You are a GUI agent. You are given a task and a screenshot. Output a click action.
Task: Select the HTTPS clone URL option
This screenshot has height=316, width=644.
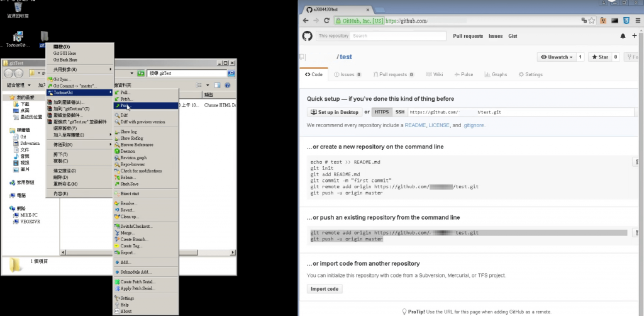pyautogui.click(x=382, y=112)
